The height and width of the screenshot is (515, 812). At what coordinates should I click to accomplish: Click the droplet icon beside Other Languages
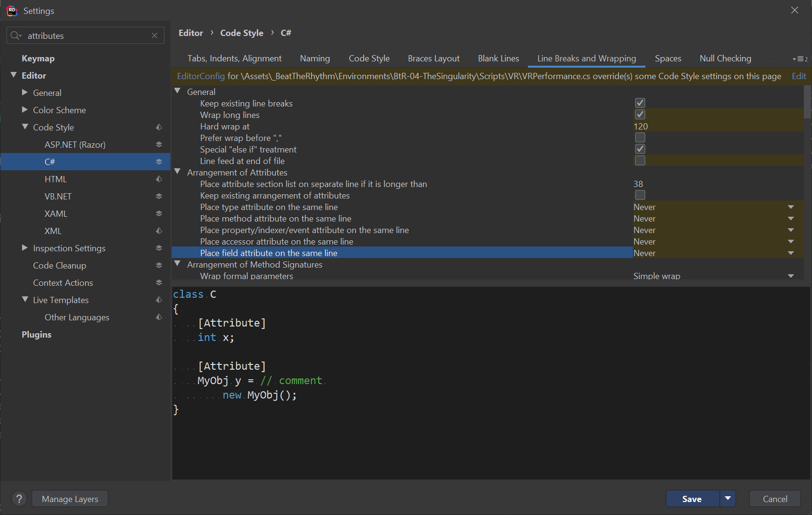[x=158, y=317]
